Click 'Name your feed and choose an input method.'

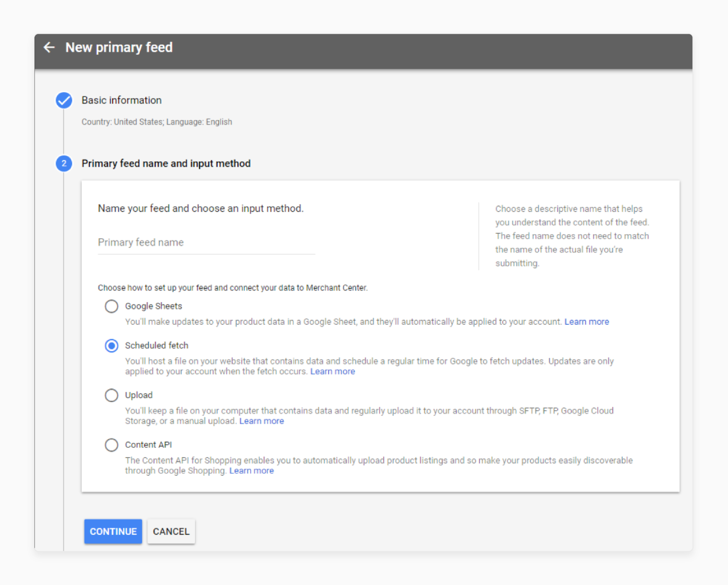[201, 208]
